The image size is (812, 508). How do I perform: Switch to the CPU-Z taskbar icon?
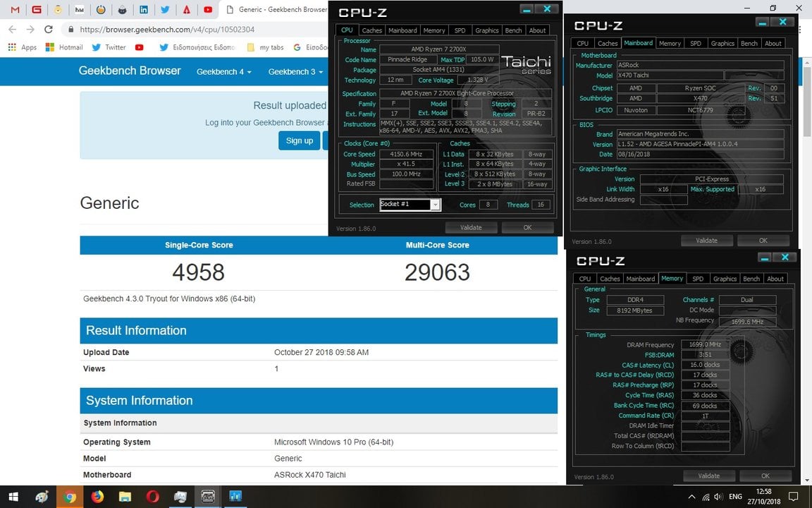[x=208, y=497]
